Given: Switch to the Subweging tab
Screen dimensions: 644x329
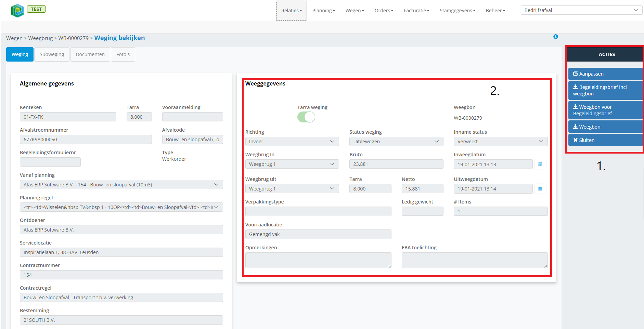Looking at the screenshot, I should coord(52,54).
